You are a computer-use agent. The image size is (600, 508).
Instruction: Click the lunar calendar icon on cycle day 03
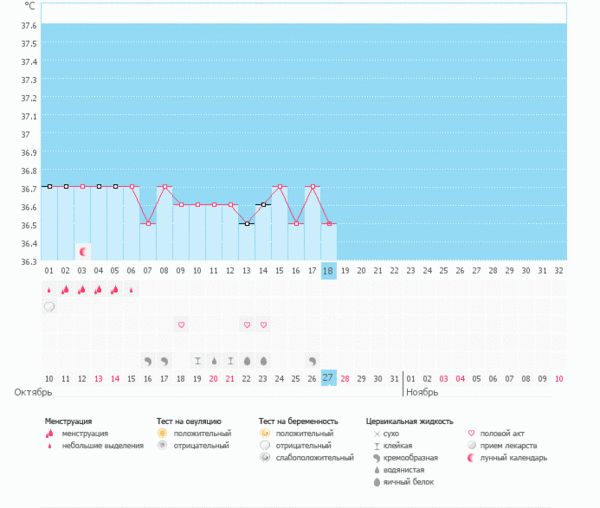point(83,251)
